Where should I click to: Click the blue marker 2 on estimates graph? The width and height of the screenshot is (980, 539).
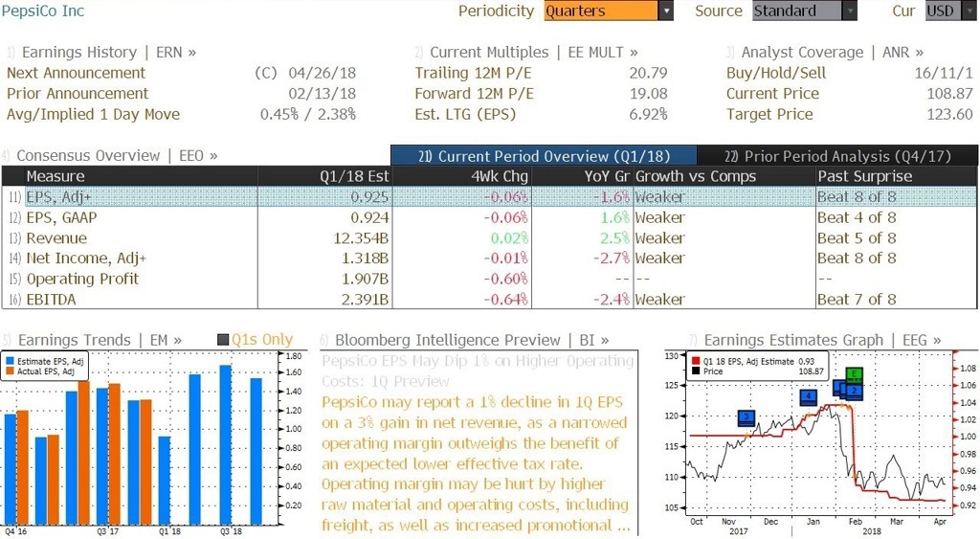(x=854, y=391)
